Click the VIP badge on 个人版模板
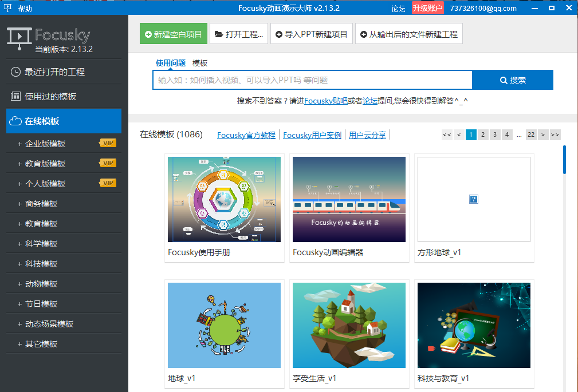This screenshot has height=392, width=578. click(108, 184)
